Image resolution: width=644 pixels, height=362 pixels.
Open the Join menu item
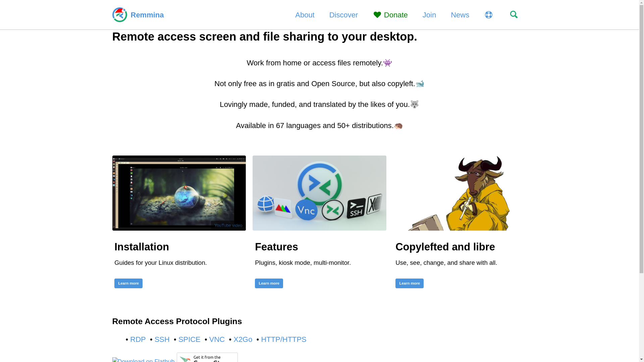(x=429, y=15)
